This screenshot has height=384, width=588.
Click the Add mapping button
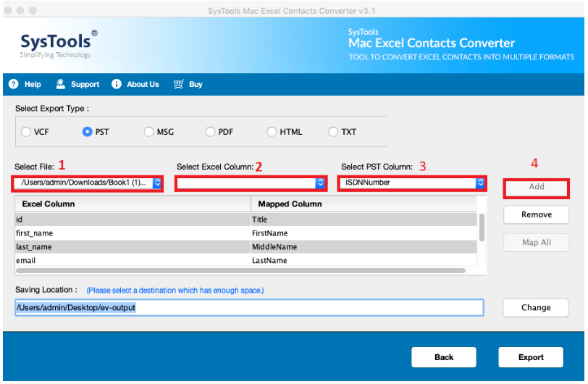coord(537,188)
